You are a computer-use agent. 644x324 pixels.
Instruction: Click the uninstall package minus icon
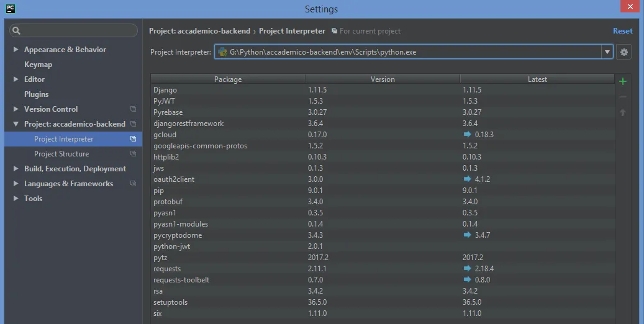pos(623,97)
